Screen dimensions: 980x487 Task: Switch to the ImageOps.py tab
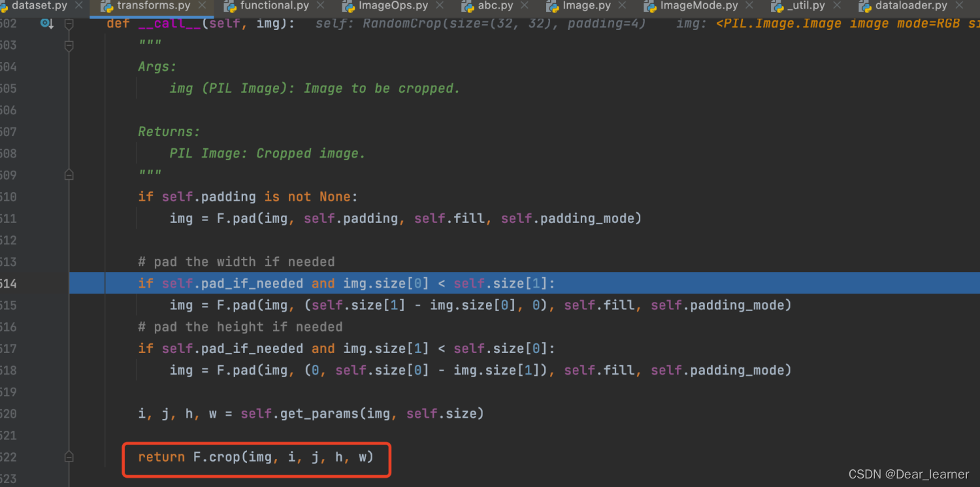click(393, 6)
